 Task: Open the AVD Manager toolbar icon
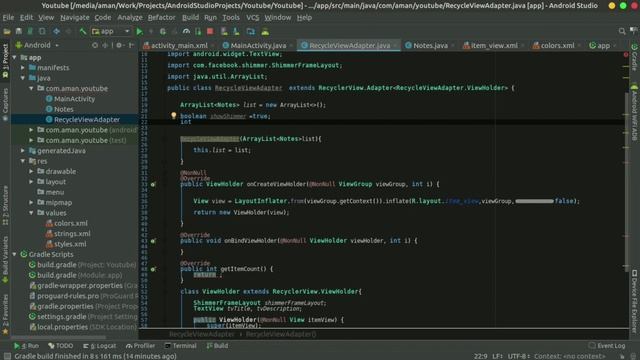[x=224, y=31]
